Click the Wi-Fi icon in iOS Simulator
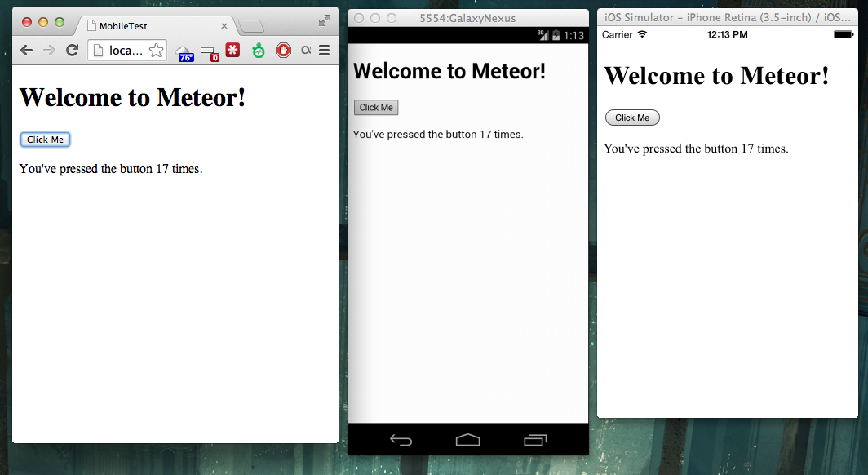Viewport: 868px width, 475px height. pyautogui.click(x=642, y=34)
